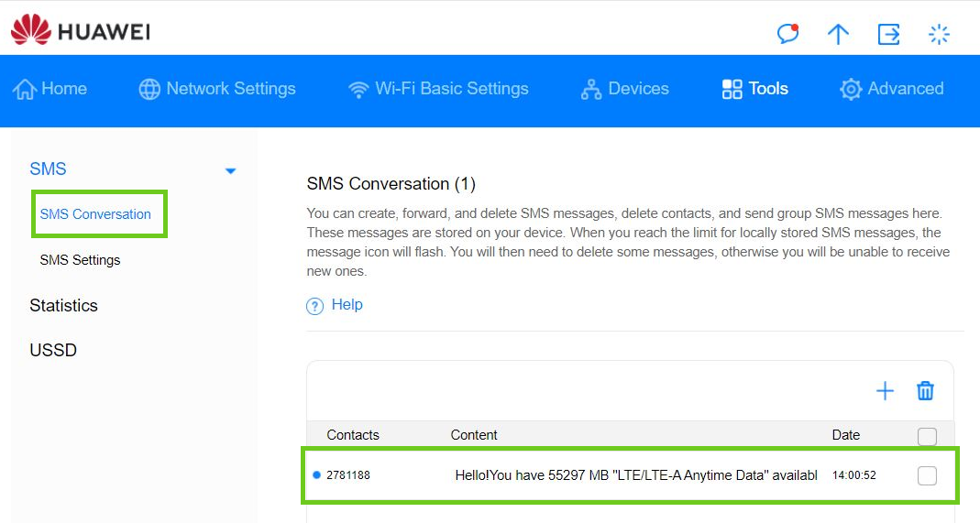Viewport: 980px width, 523px height.
Task: Click the Huawei logo
Action: pos(80,32)
